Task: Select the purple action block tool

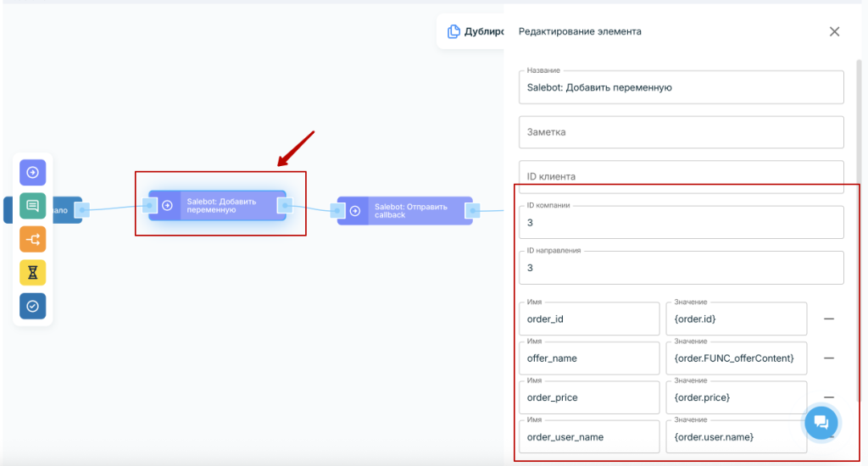Action: click(33, 173)
